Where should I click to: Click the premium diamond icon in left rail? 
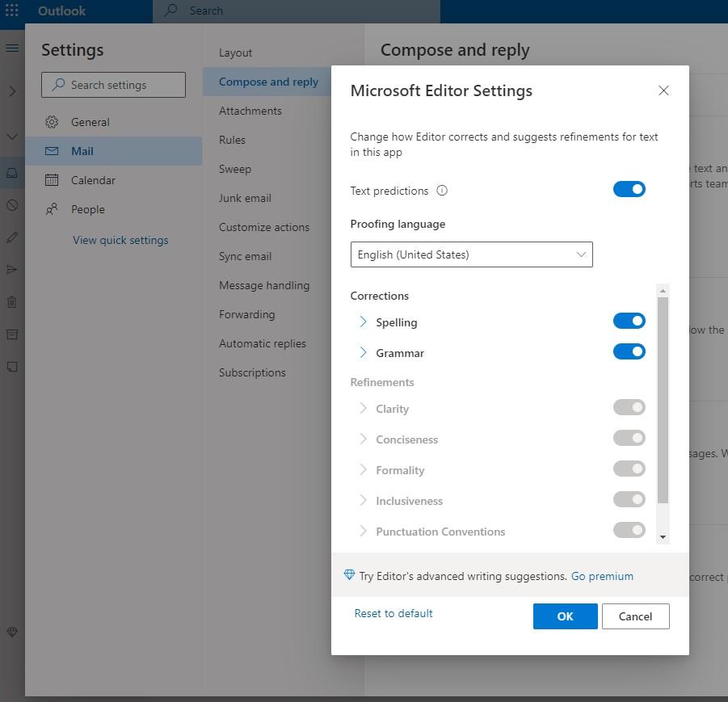tap(12, 632)
